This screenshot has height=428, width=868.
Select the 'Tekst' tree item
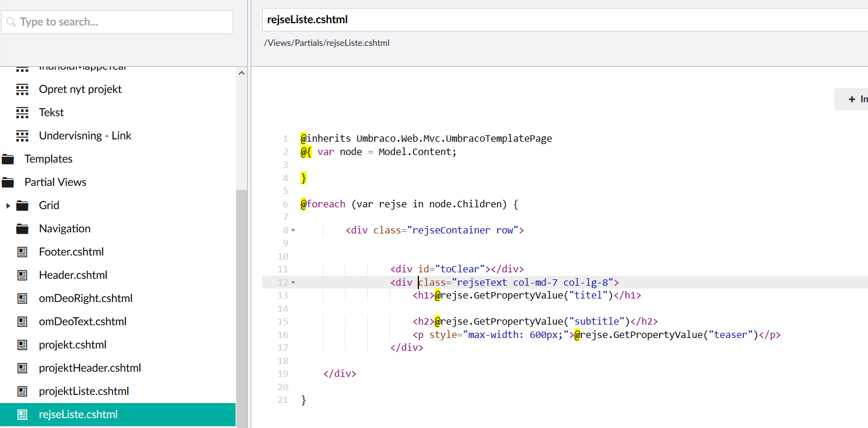point(51,113)
